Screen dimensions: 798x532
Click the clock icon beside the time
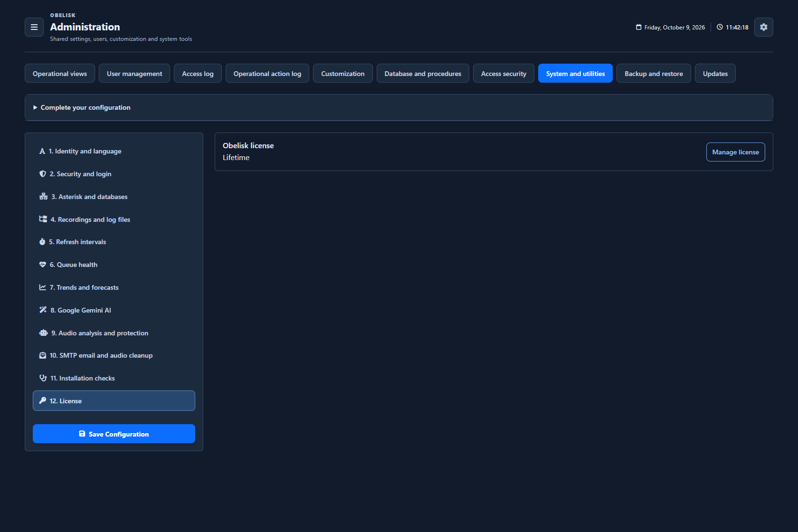[x=720, y=27]
